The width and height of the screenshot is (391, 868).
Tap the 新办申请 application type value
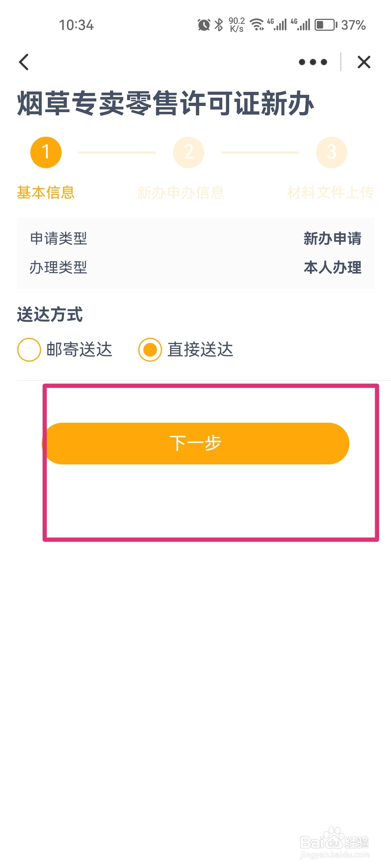click(x=332, y=239)
